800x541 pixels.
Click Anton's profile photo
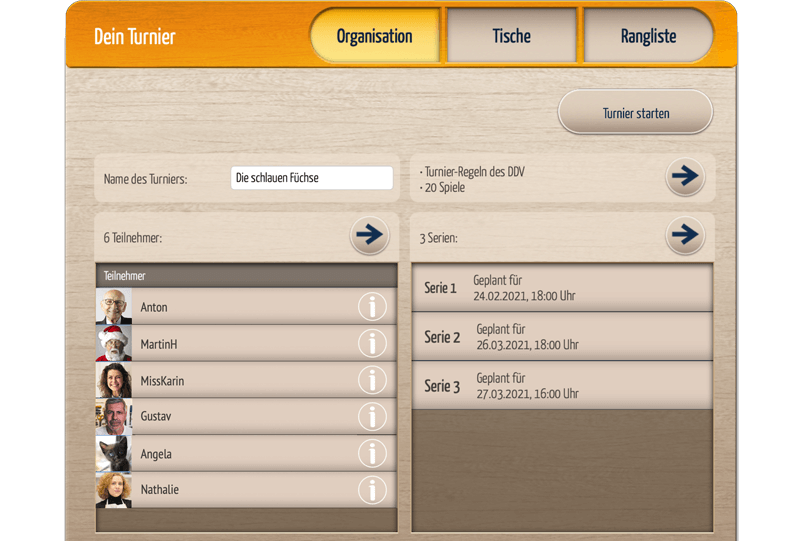[x=114, y=307]
